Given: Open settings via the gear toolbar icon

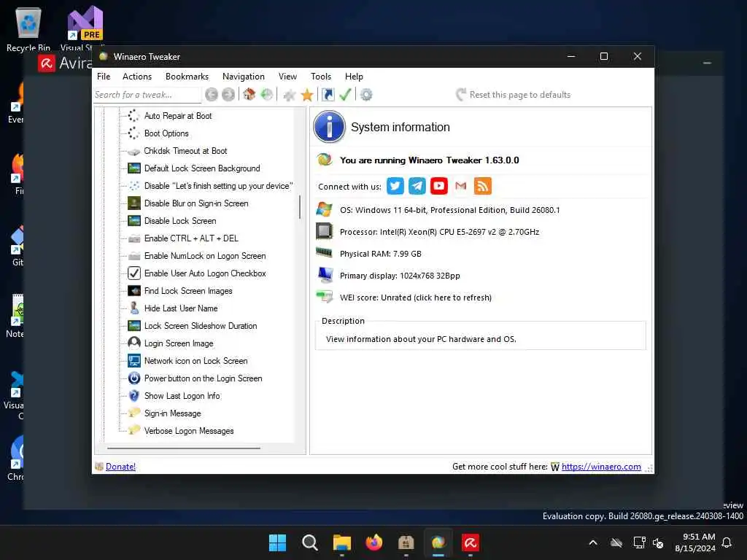Looking at the screenshot, I should pyautogui.click(x=366, y=95).
